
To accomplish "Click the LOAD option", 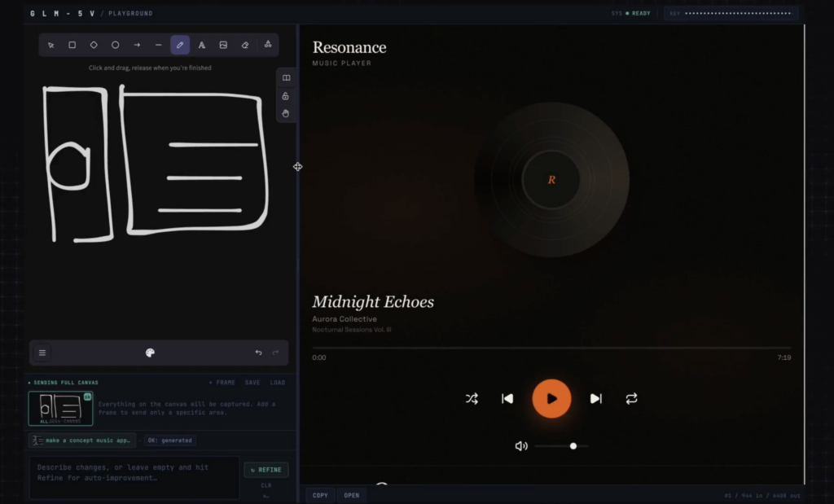I will 278,383.
